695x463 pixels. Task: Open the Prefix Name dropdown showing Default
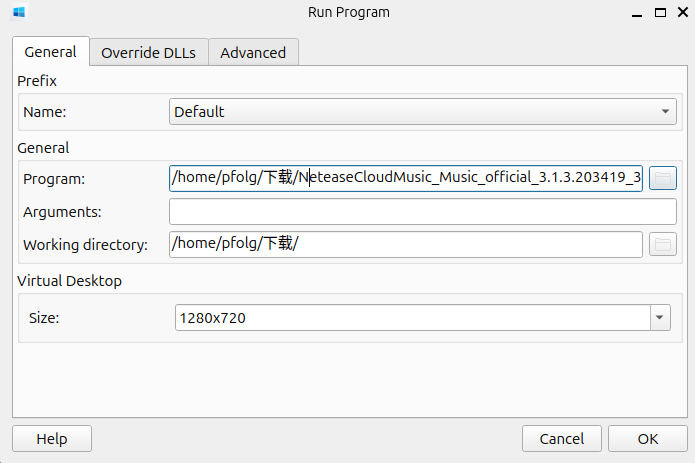coord(410,112)
